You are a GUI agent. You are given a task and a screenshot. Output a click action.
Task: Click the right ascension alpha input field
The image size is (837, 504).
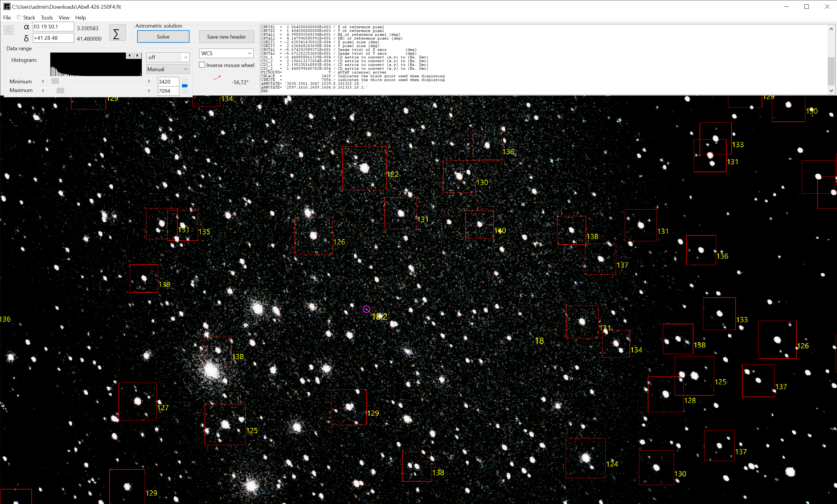[x=53, y=27]
